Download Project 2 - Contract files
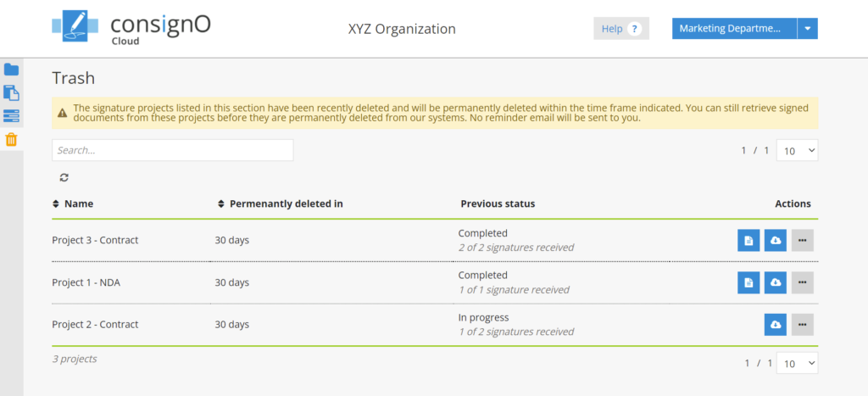Screen dimensions: 868x396 776,325
